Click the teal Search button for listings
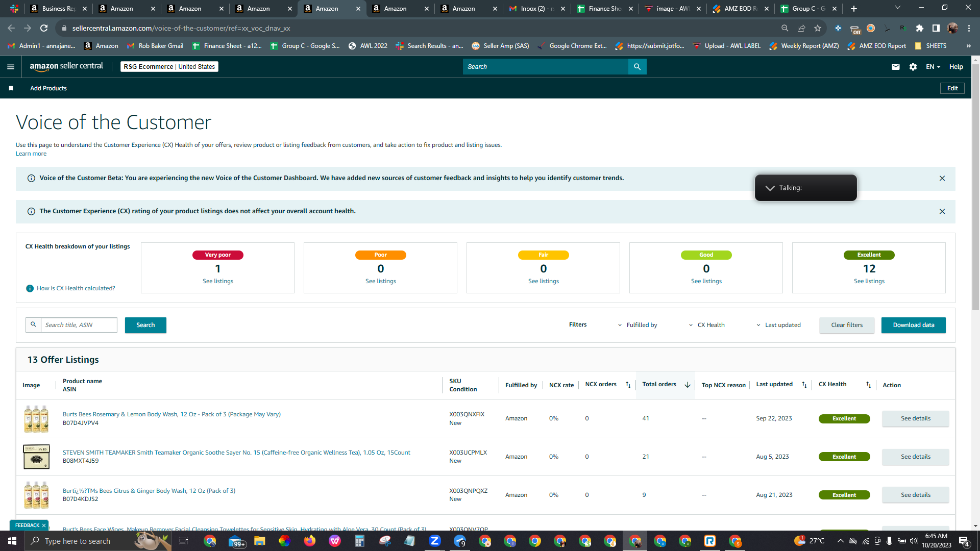Image resolution: width=980 pixels, height=551 pixels. click(x=145, y=325)
